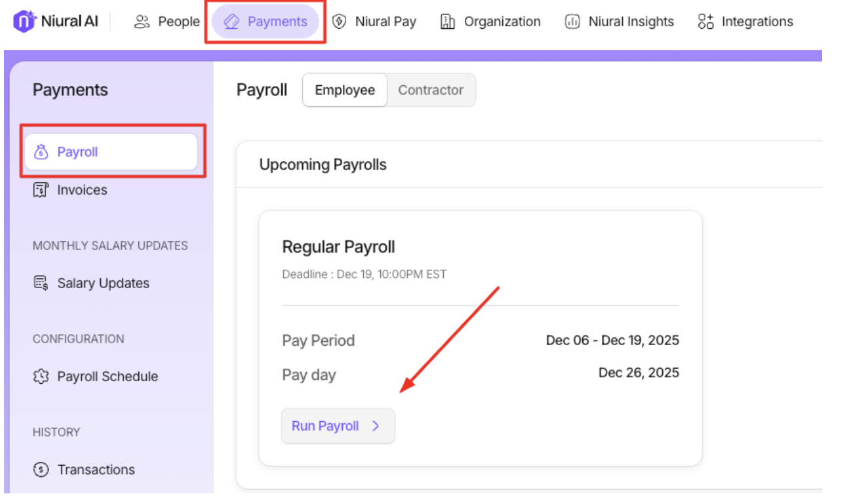Click the People icon in top navigation
Viewport: 868px width, 496px height.
pos(141,22)
